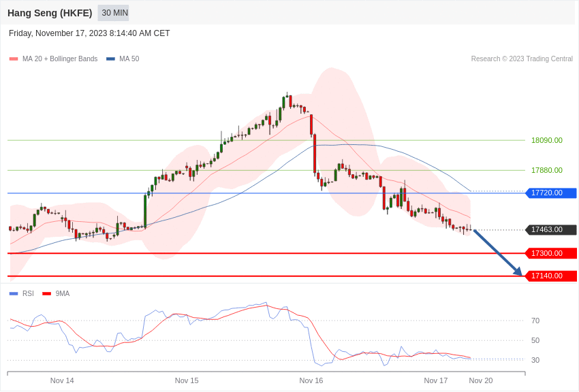579x392 pixels.
Task: Click the date and time stamp text
Action: click(x=89, y=33)
